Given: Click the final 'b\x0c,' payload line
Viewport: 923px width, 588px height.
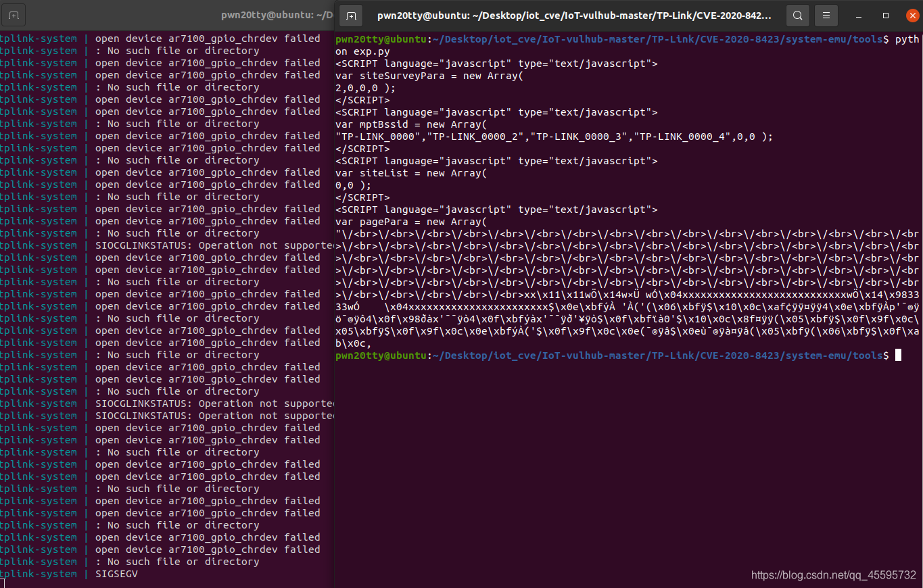Looking at the screenshot, I should click(354, 343).
